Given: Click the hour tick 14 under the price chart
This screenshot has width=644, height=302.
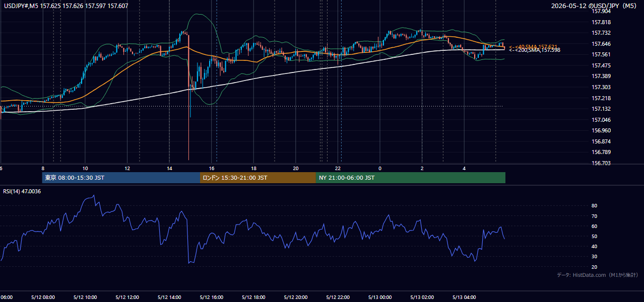Looking at the screenshot, I should [169, 169].
